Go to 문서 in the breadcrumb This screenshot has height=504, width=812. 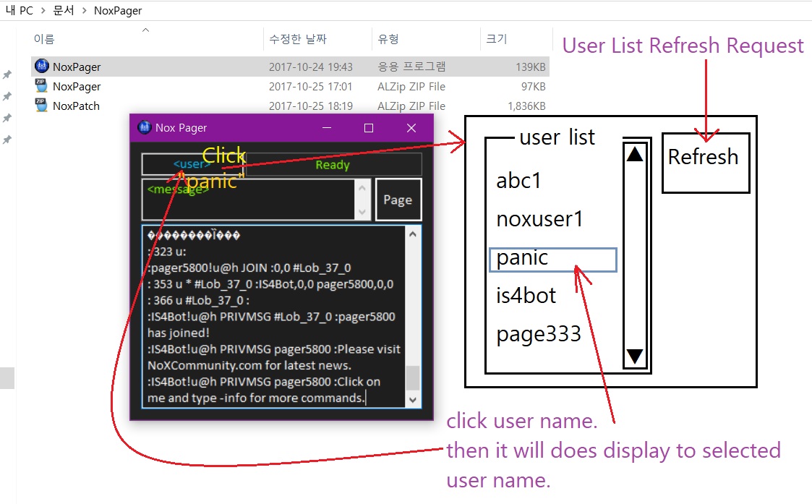point(64,10)
